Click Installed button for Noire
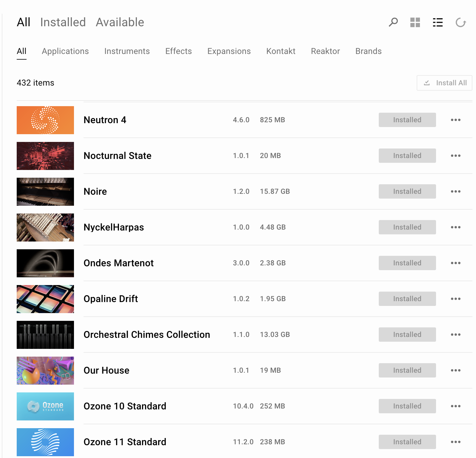Viewport: 476px width, 458px height. click(x=407, y=191)
